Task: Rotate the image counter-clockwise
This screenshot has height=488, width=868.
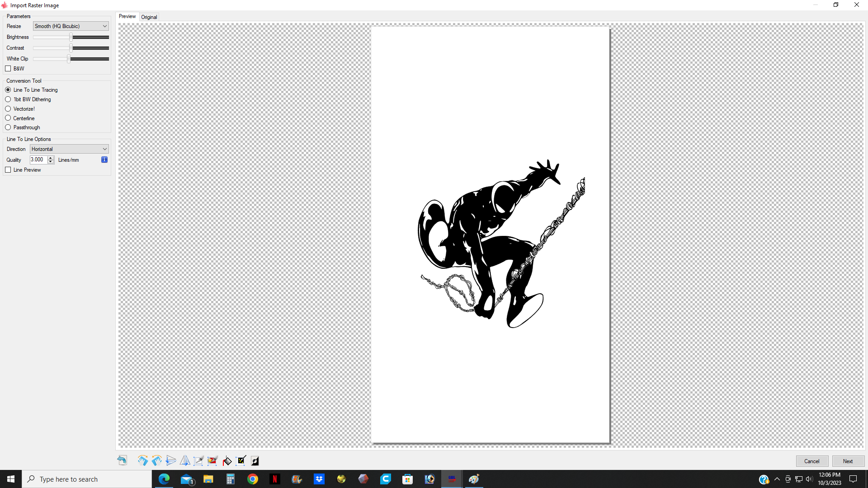Action: pos(157,460)
